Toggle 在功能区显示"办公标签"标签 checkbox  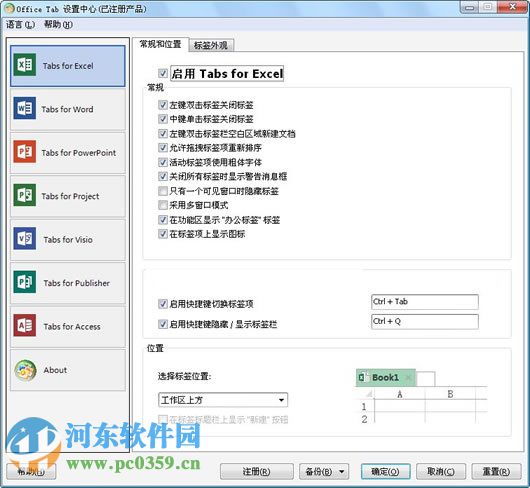163,220
